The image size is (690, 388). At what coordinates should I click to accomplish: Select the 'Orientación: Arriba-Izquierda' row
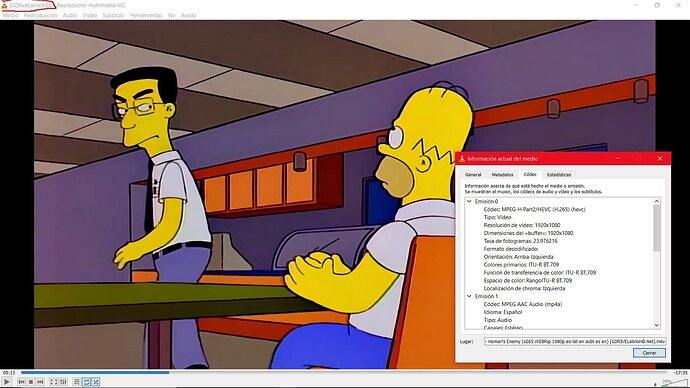coord(518,257)
